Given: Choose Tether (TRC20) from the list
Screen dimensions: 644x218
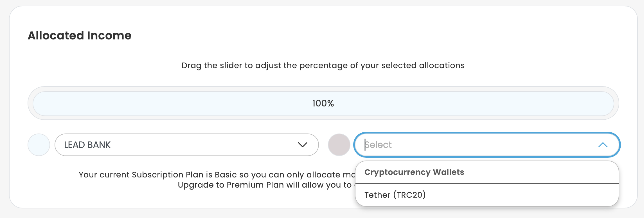Looking at the screenshot, I should click(395, 195).
